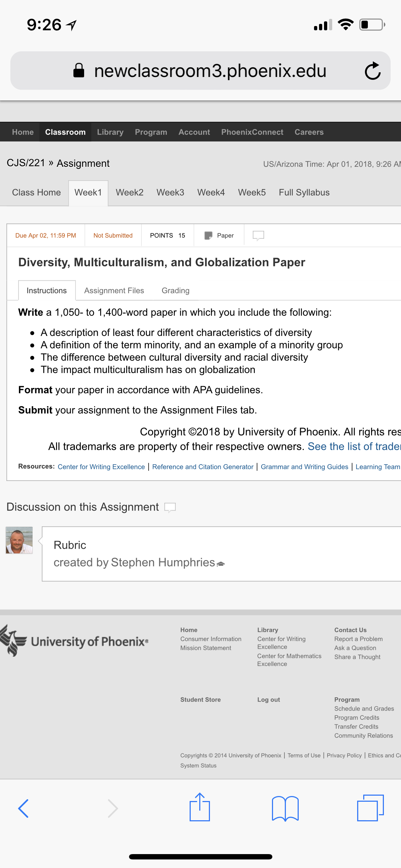Open Terms of Use footer link

(304, 755)
